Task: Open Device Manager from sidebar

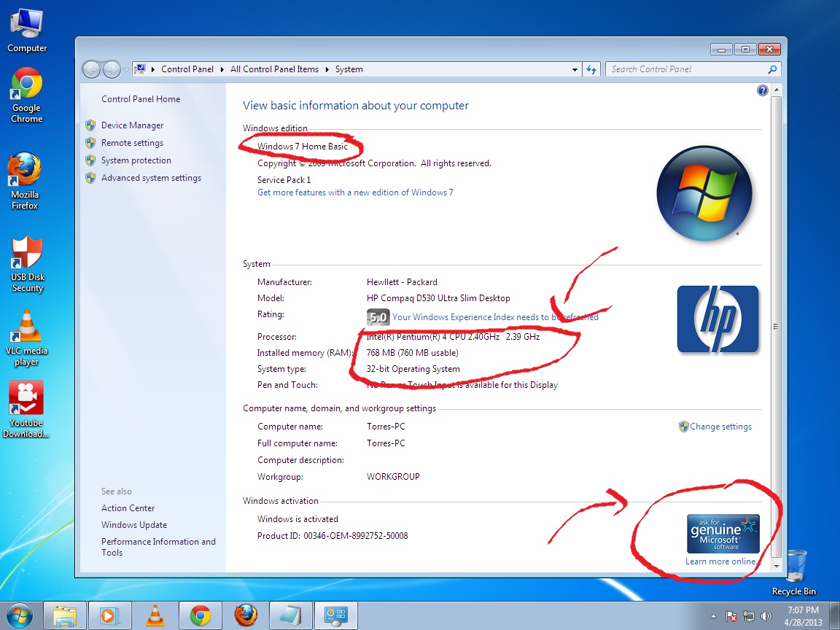Action: [x=132, y=125]
